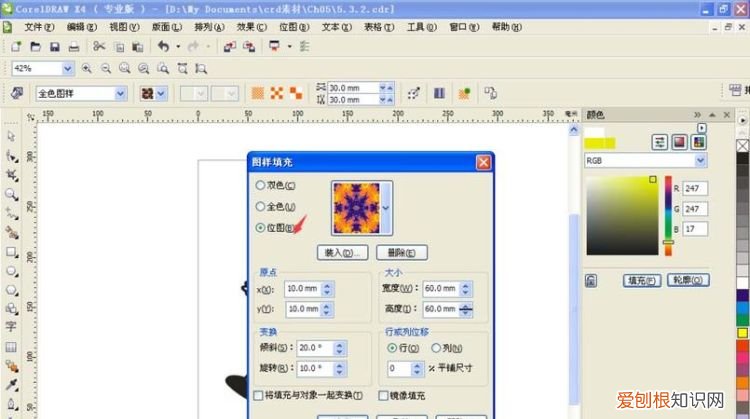Increase the 旋转 value stepper
Screen dimensions: 750x419
coord(339,365)
